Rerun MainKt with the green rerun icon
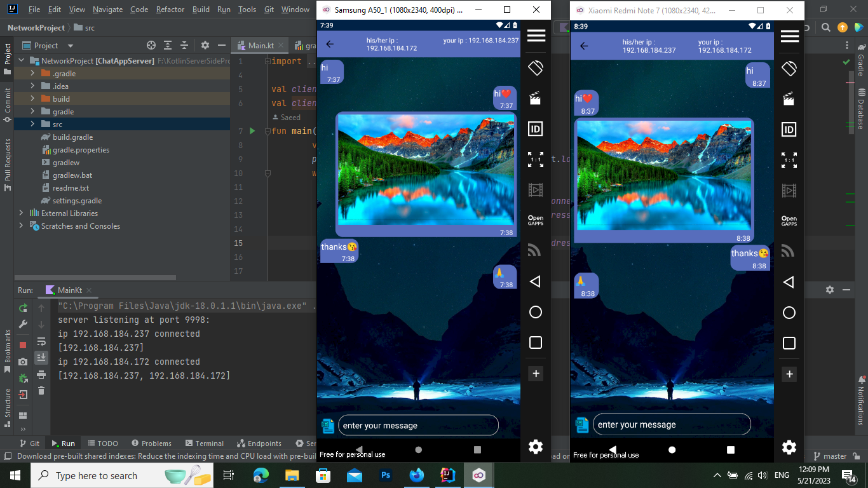Viewport: 868px width, 488px height. [24, 308]
